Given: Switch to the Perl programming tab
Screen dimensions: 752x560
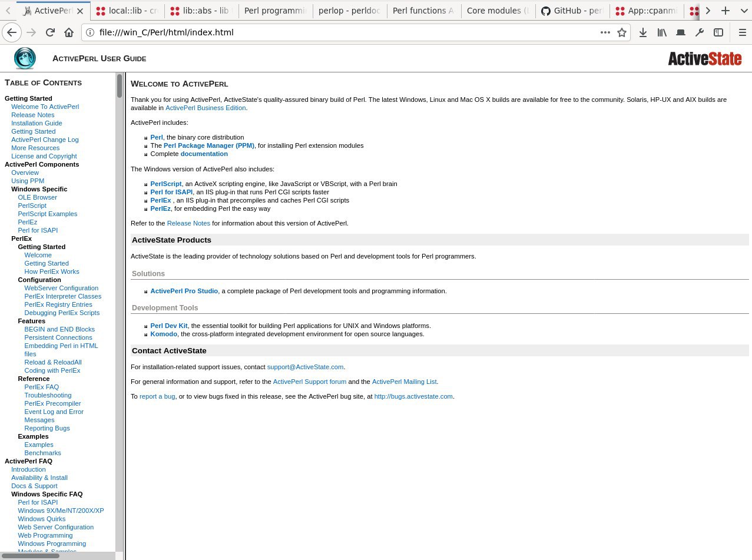Looking at the screenshot, I should pyautogui.click(x=276, y=11).
